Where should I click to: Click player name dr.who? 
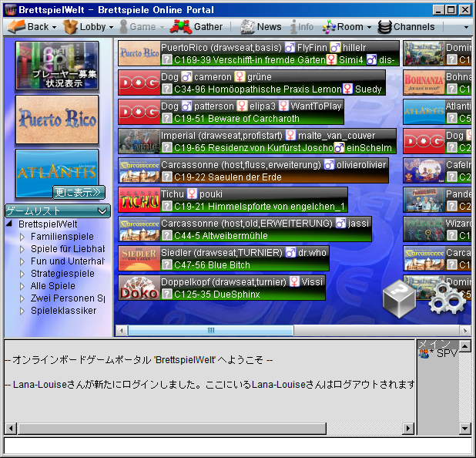tap(312, 253)
